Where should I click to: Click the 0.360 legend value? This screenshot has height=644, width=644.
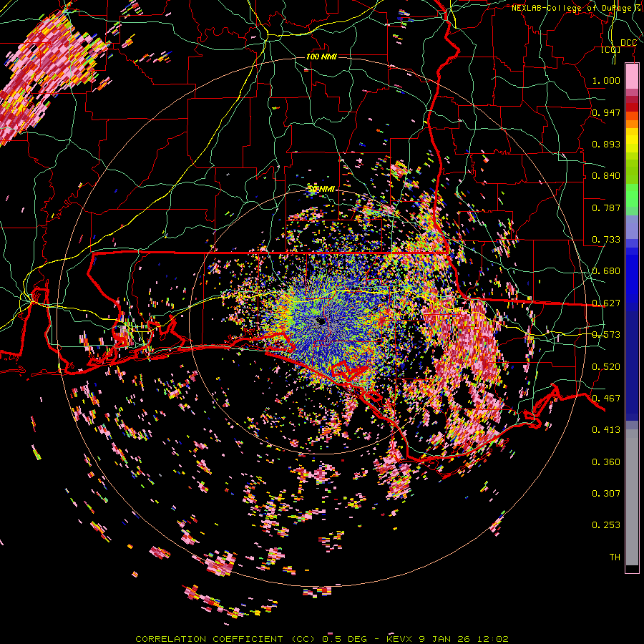coord(606,462)
